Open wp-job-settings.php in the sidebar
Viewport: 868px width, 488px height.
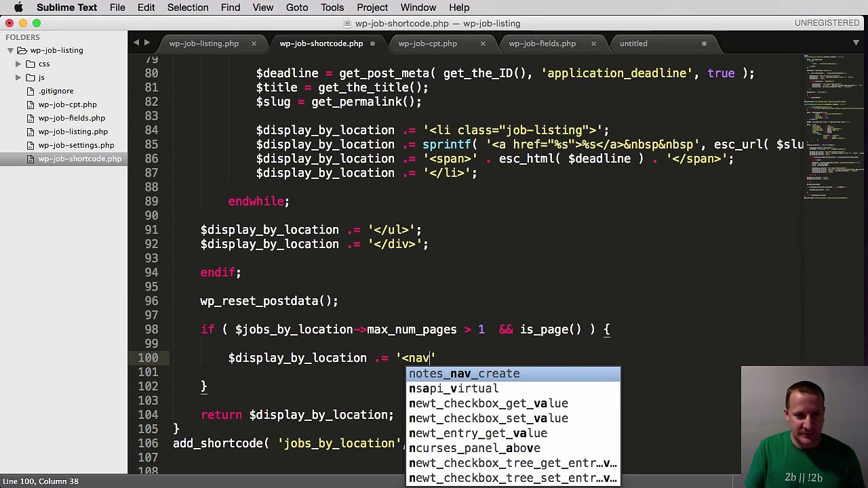coord(76,145)
